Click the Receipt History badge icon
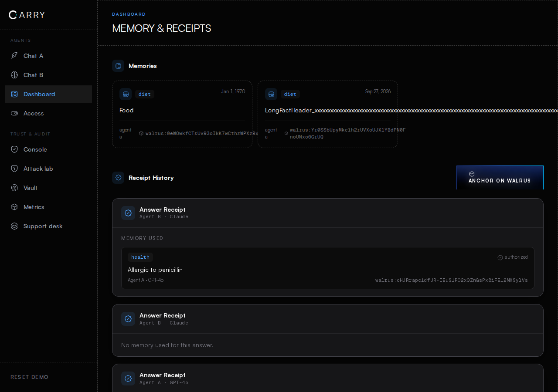 (118, 178)
